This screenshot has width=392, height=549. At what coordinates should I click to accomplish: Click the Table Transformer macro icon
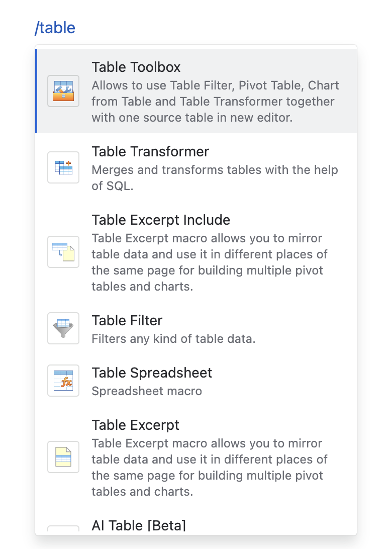point(63,167)
